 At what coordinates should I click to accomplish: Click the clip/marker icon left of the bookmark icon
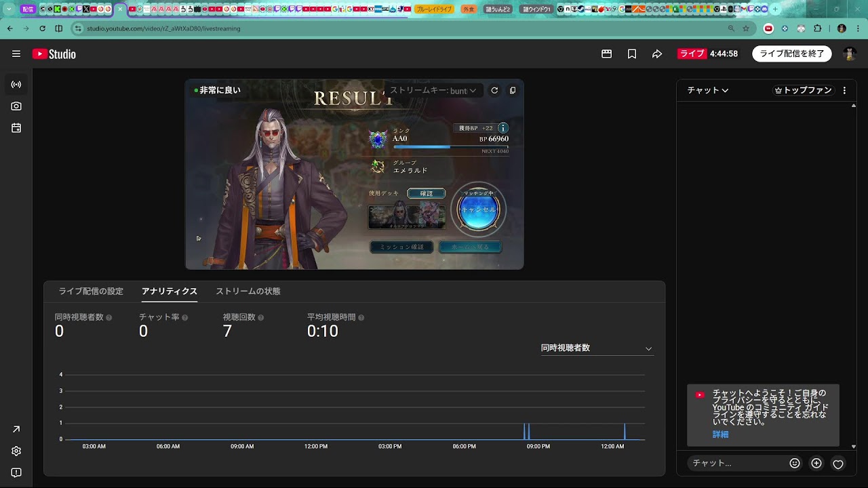[607, 54]
